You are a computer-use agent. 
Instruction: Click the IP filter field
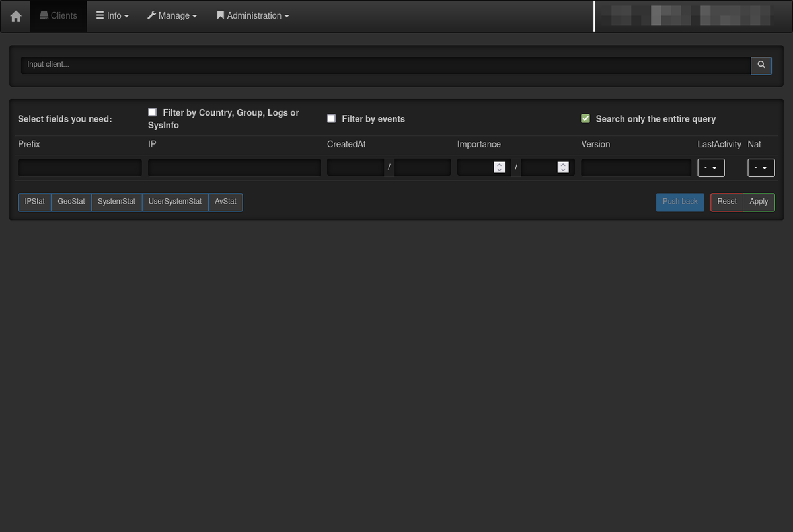coord(235,168)
